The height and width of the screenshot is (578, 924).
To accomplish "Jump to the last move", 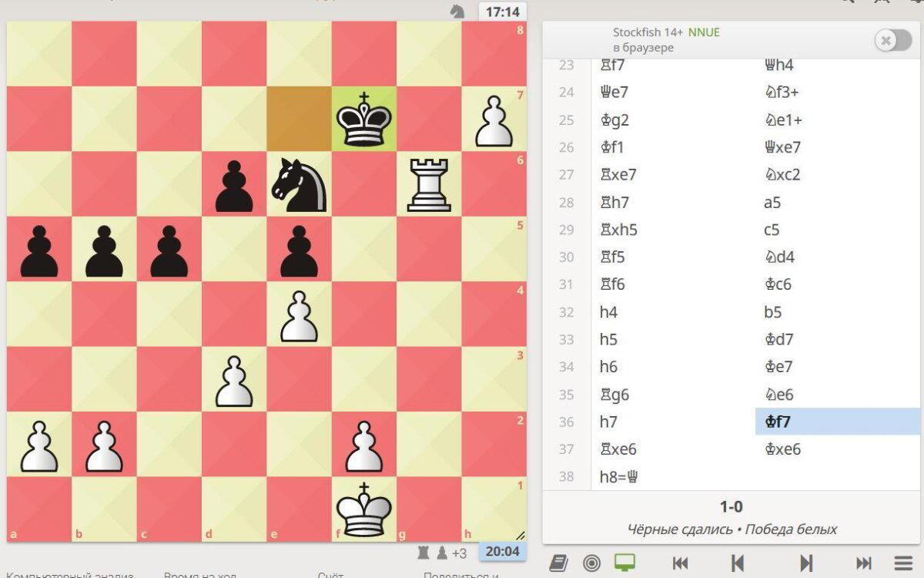I will 864,563.
